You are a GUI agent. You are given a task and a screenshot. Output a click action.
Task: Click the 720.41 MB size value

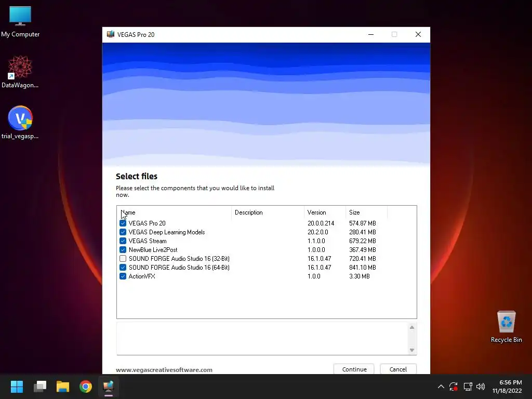pyautogui.click(x=362, y=259)
